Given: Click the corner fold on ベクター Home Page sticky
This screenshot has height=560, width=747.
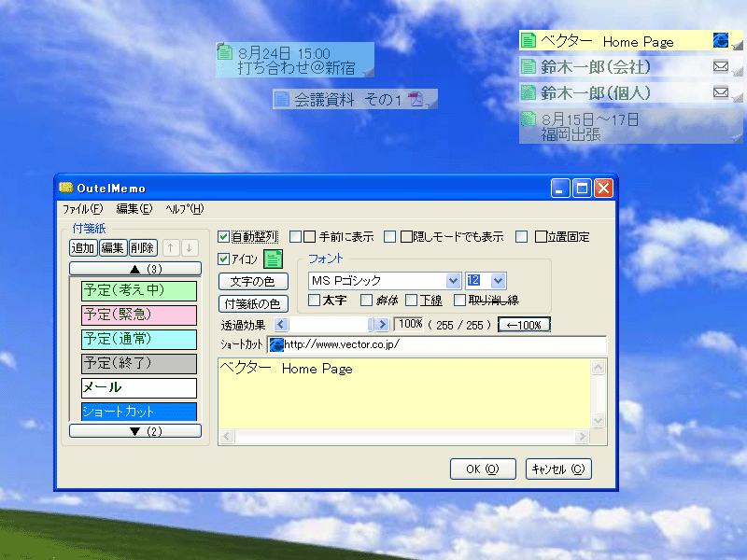Looking at the screenshot, I should point(737,45).
